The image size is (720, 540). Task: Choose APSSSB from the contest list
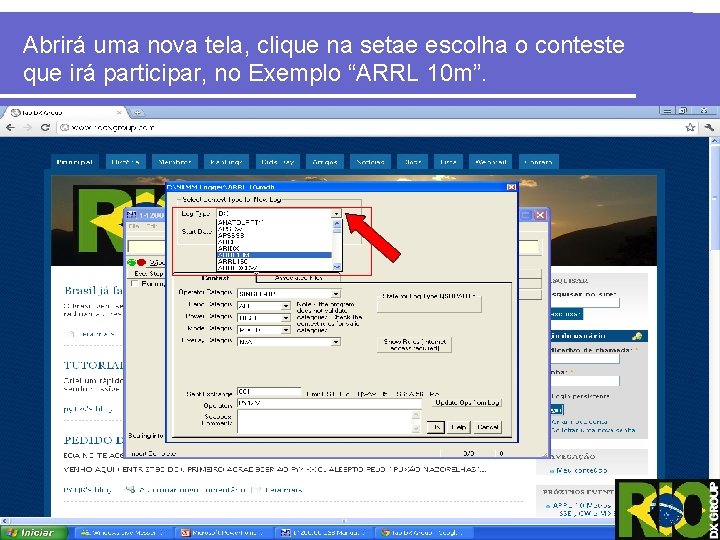[231, 235]
